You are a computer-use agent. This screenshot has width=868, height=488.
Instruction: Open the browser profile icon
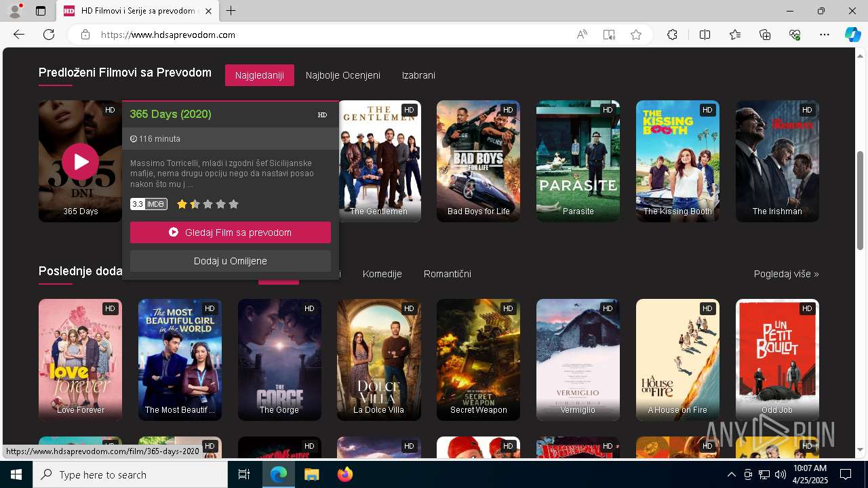point(15,11)
